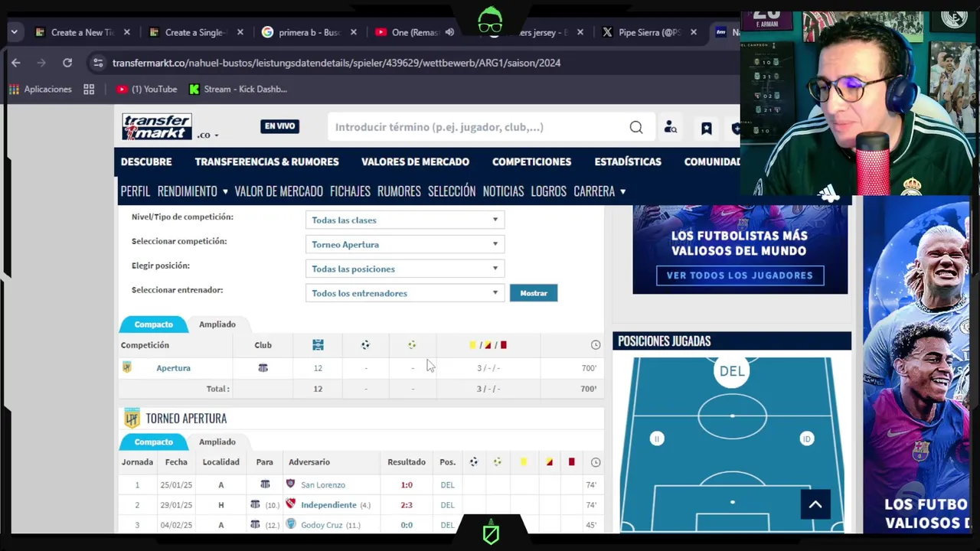Switch to Pipe Sierra browser tab

click(648, 32)
